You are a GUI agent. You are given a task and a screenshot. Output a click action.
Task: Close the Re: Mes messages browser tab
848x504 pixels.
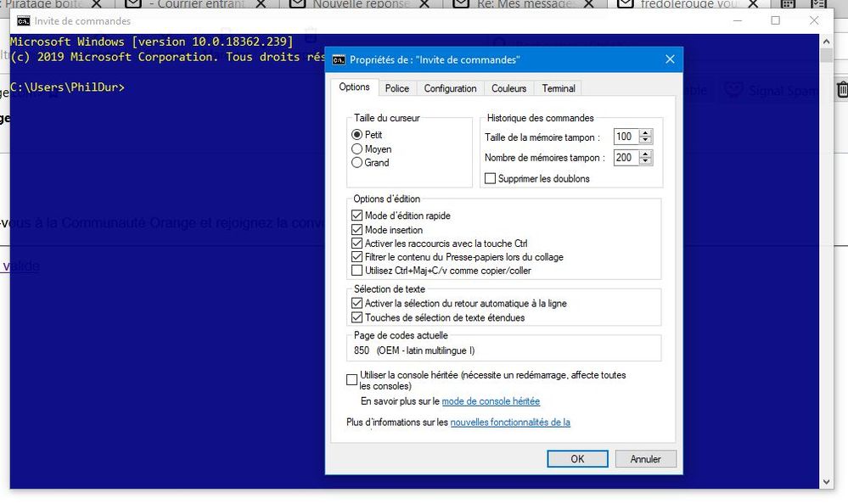coord(589,4)
